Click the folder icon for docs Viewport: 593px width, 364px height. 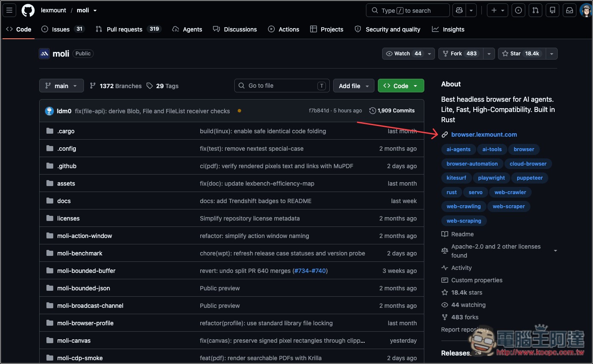(x=50, y=201)
